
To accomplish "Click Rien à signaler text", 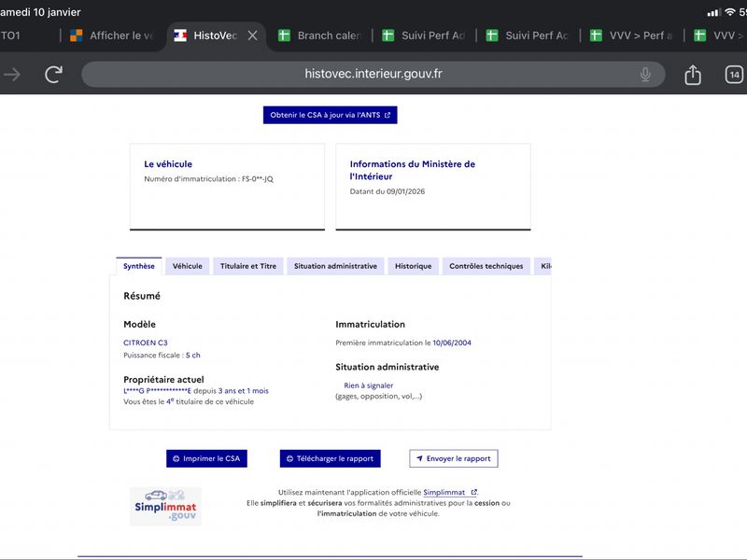I will (368, 385).
